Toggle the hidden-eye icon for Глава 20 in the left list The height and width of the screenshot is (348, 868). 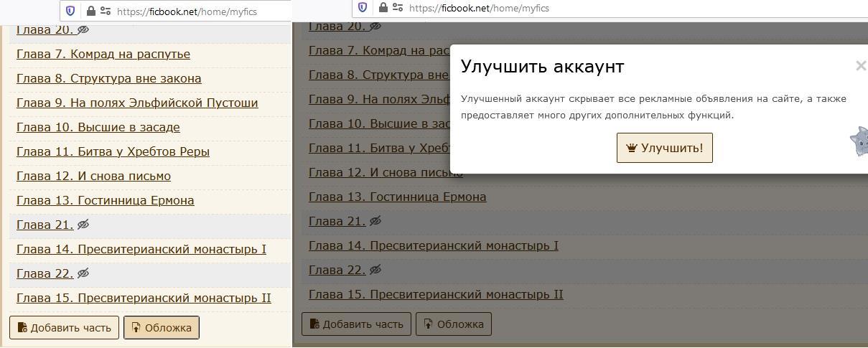tap(83, 30)
